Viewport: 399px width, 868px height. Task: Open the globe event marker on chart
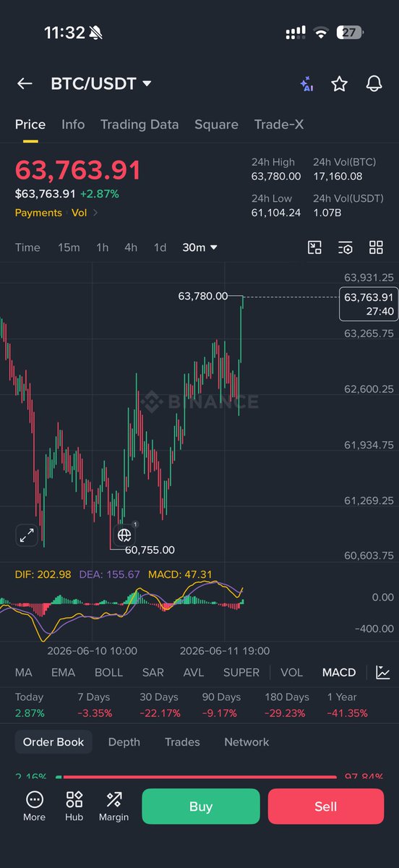[x=124, y=535]
